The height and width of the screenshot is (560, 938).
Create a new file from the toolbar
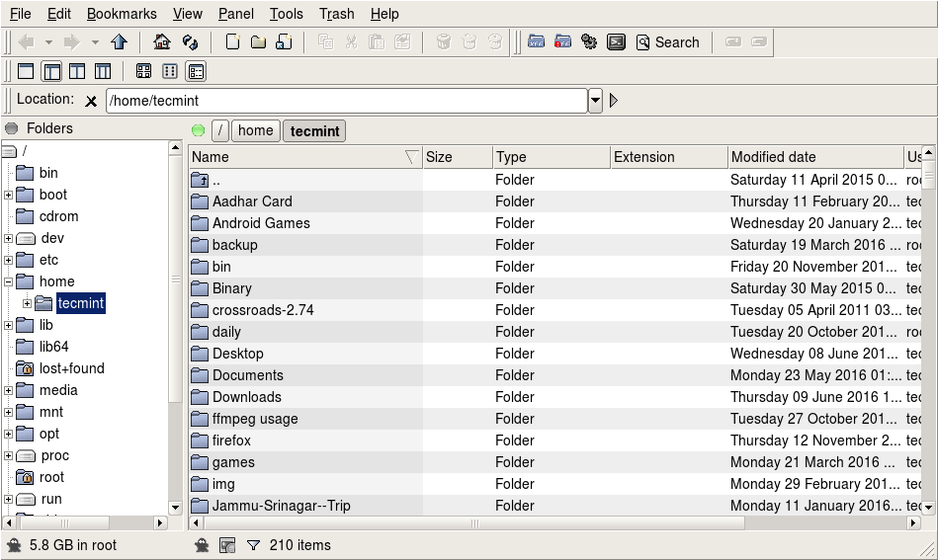tap(233, 42)
